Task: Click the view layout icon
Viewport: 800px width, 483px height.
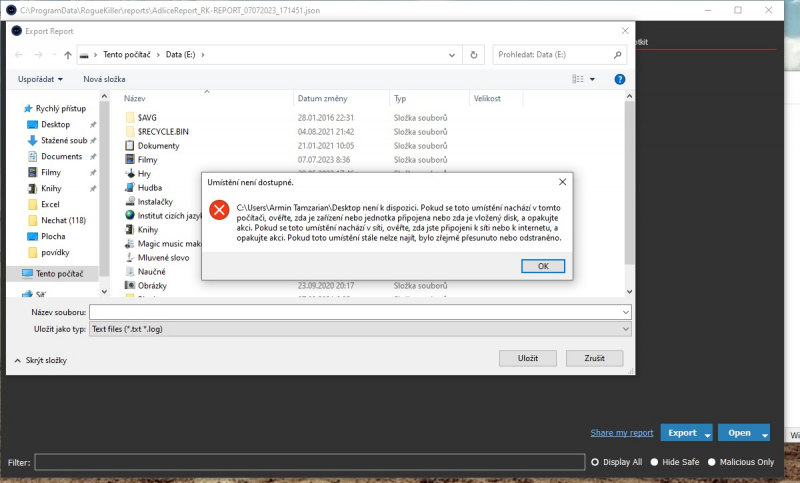Action: pyautogui.click(x=578, y=79)
